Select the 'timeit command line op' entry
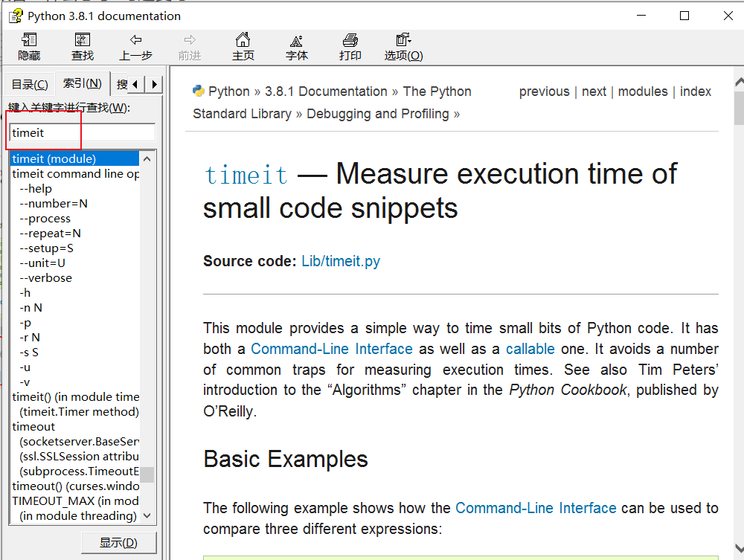The height and width of the screenshot is (560, 744). (75, 173)
